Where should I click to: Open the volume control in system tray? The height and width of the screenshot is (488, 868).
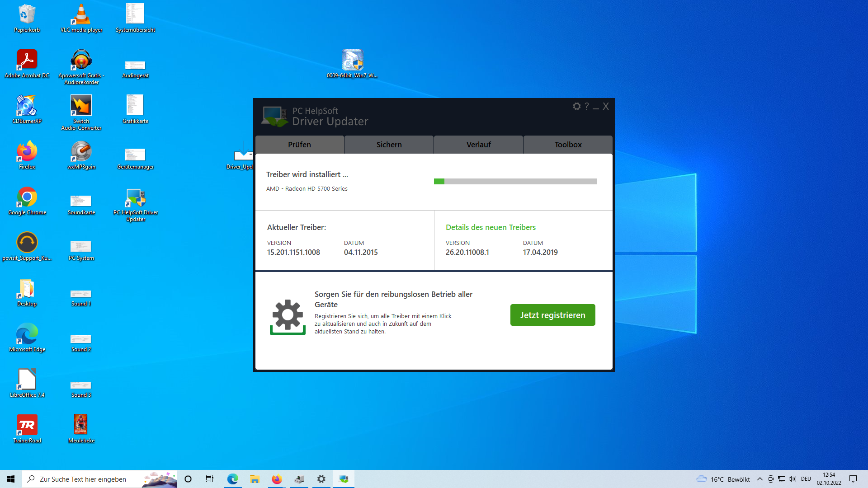coord(792,479)
